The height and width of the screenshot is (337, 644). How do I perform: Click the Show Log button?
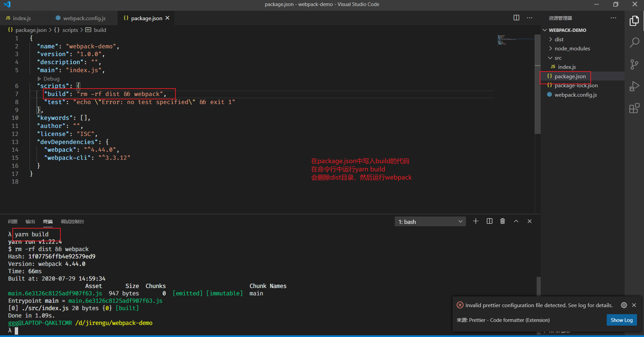(x=622, y=320)
